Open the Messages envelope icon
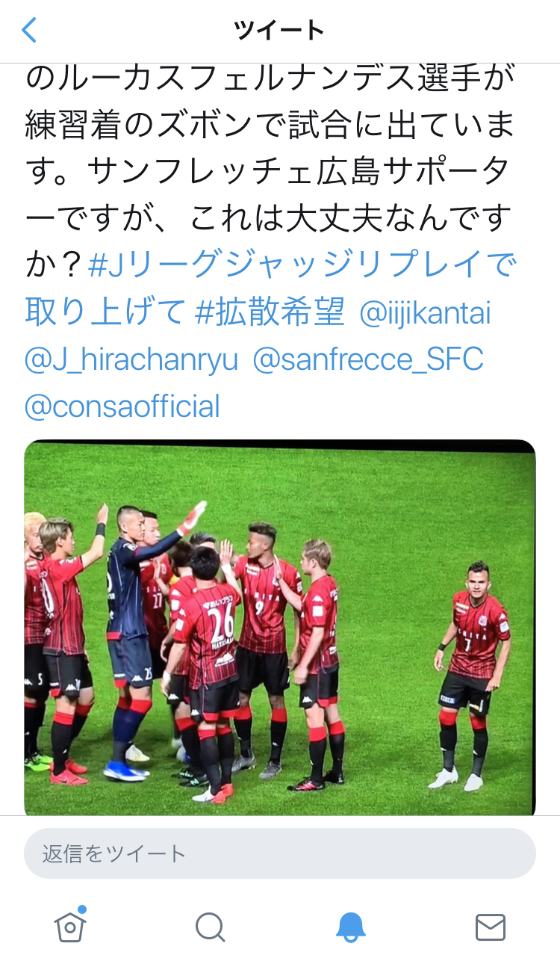This screenshot has width=560, height=964. [x=491, y=927]
